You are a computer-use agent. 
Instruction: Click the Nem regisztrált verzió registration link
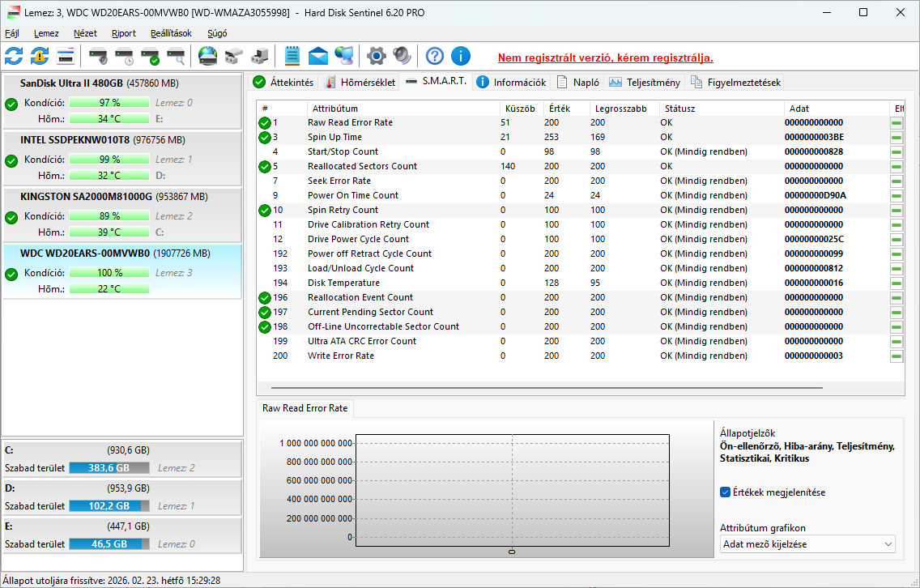606,58
